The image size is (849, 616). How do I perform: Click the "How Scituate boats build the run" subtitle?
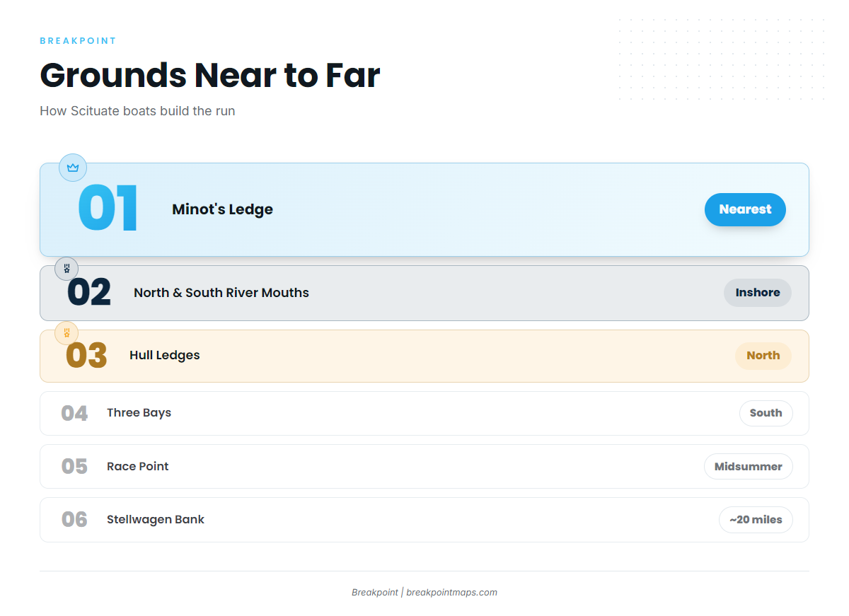click(x=137, y=111)
